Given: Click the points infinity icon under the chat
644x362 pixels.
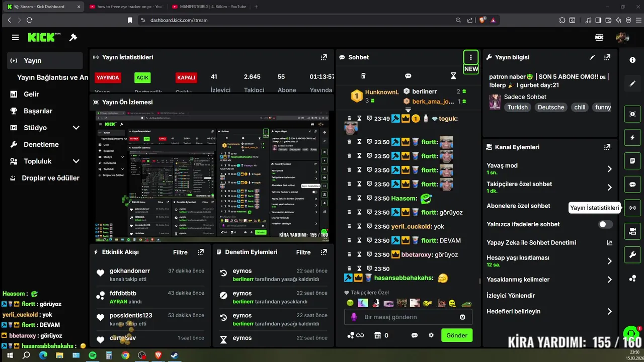Looking at the screenshot, I should tap(355, 335).
